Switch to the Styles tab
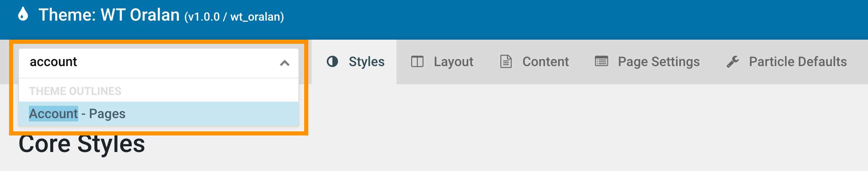This screenshot has height=171, width=868. pos(366,62)
